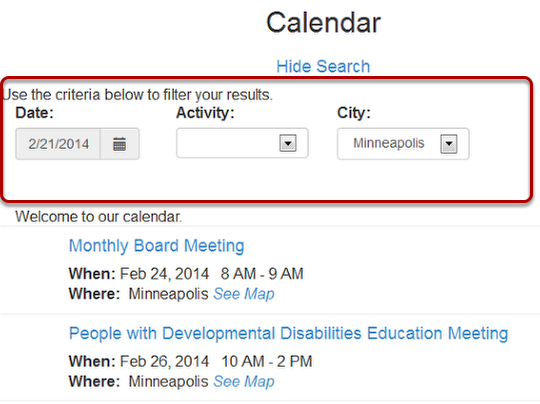The height and width of the screenshot is (404, 540).
Task: Click the City filter label
Action: 354,113
